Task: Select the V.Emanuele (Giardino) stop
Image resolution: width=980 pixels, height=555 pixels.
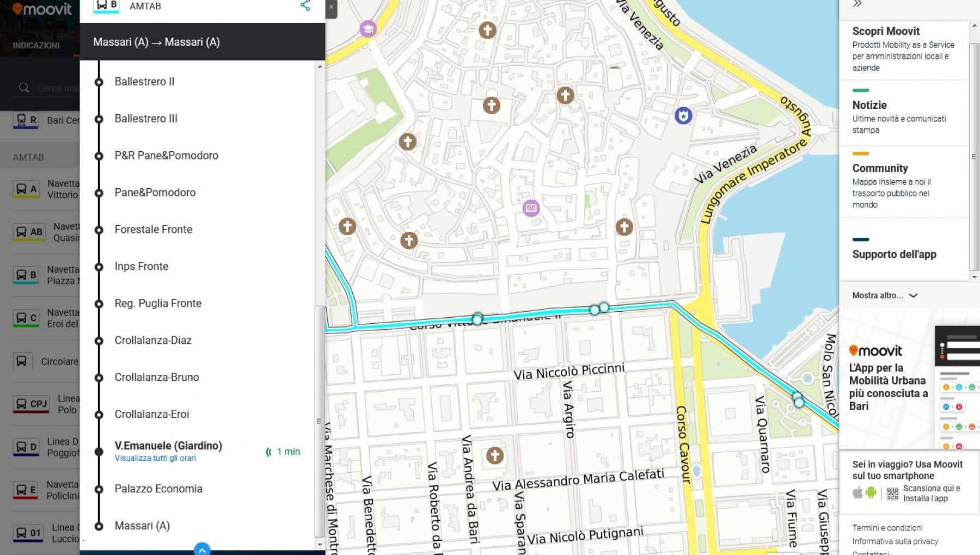Action: (168, 446)
